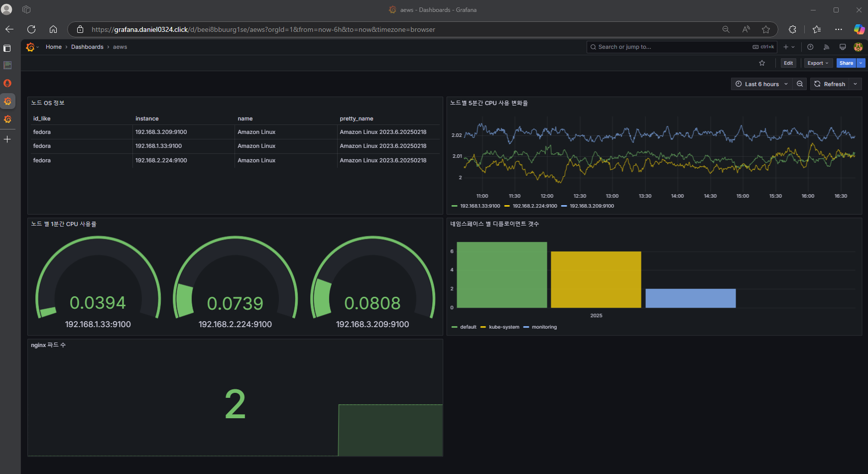
Task: Zoom out the dashboard time range
Action: pyautogui.click(x=800, y=84)
